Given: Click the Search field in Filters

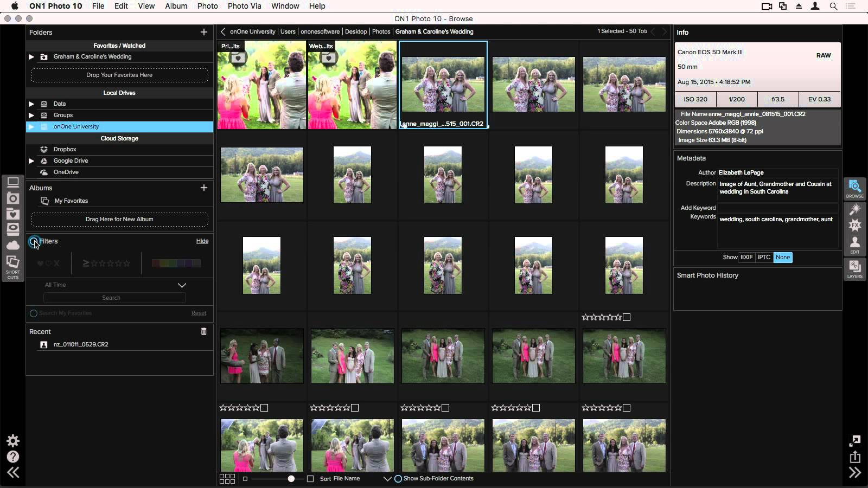Looking at the screenshot, I should (x=114, y=298).
